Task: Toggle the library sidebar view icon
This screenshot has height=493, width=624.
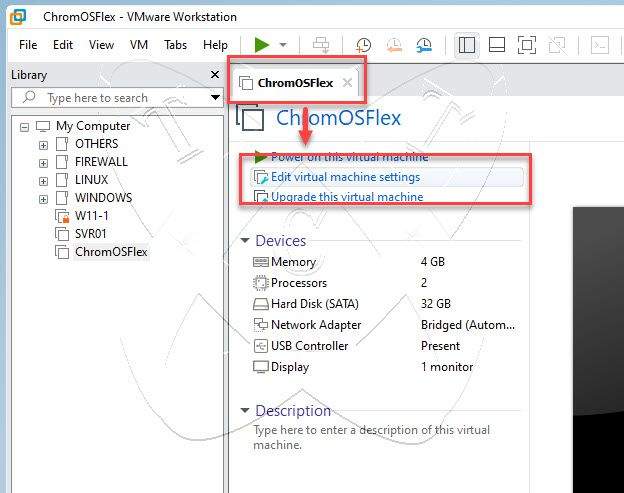Action: pos(466,45)
